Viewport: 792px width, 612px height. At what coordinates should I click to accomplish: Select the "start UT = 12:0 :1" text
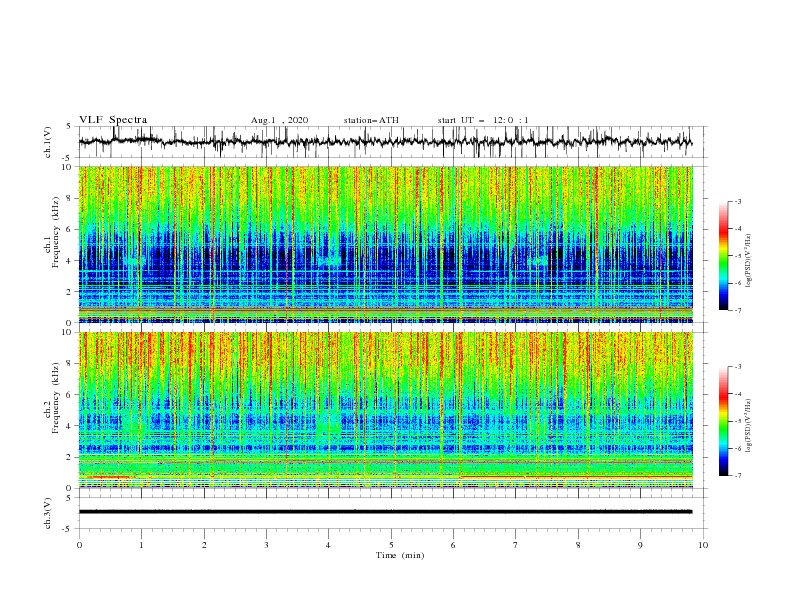483,120
